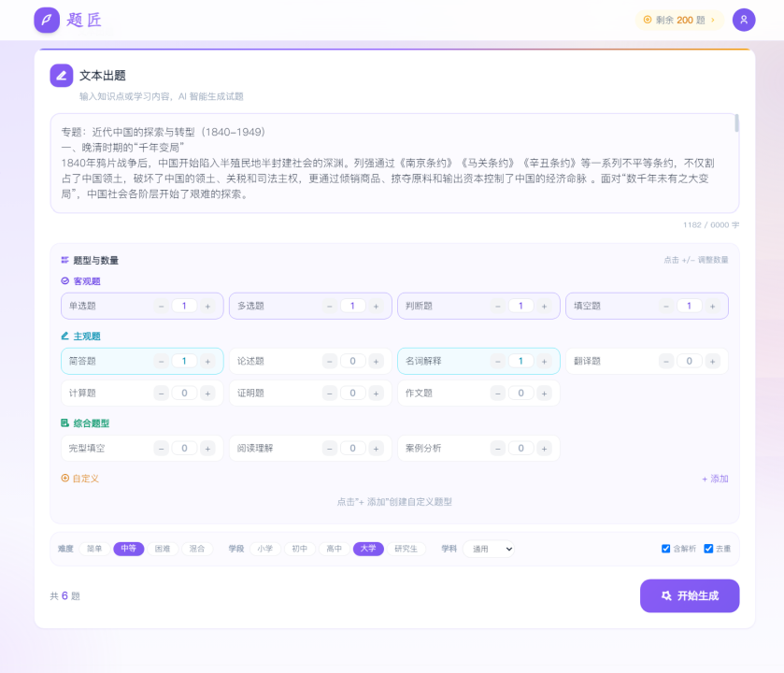Viewport: 784px width, 673px height.
Task: Click the text area scrollbar
Action: click(x=736, y=123)
